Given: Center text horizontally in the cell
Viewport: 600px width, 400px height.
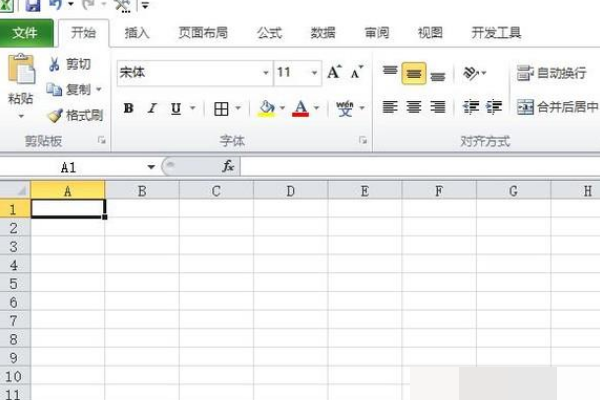Looking at the screenshot, I should [x=414, y=107].
